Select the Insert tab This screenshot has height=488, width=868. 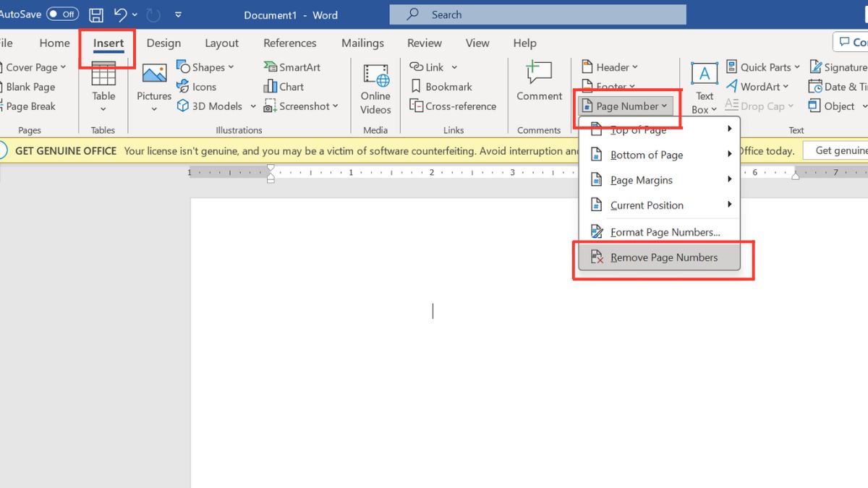tap(109, 43)
